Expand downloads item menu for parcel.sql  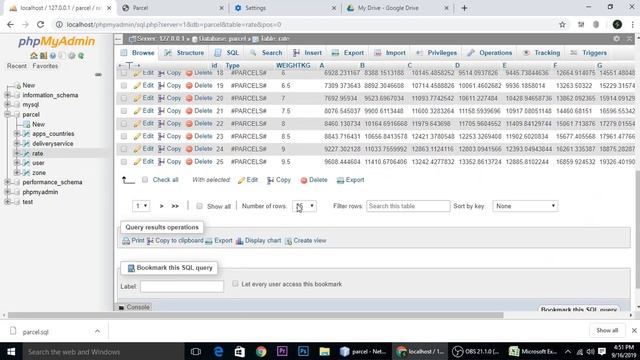tap(97, 331)
